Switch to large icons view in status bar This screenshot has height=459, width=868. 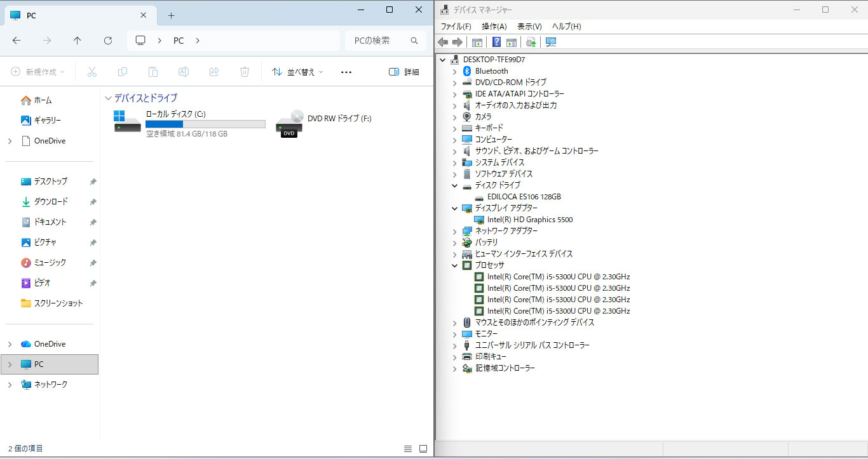(x=423, y=448)
